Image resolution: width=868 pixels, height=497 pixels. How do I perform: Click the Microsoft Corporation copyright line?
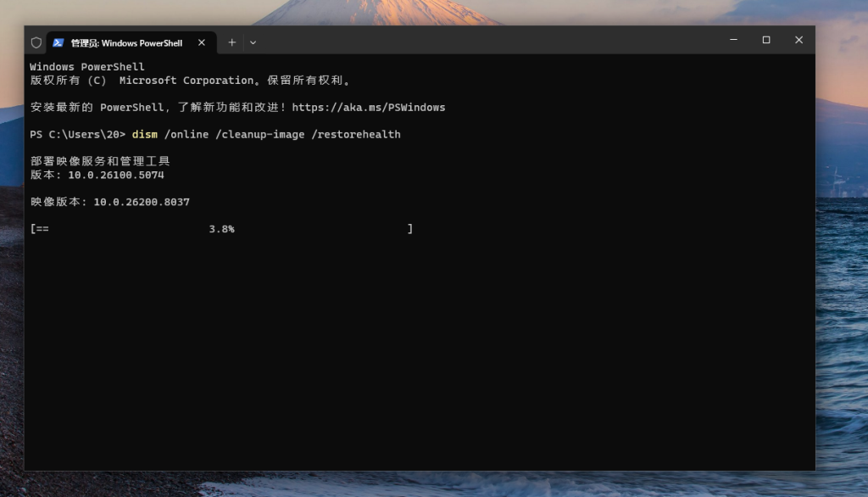(x=190, y=81)
